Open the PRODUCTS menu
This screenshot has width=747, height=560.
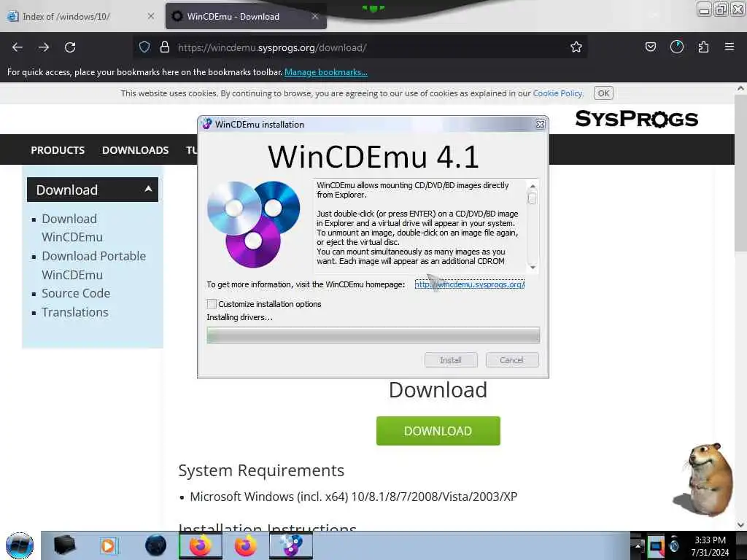click(58, 150)
